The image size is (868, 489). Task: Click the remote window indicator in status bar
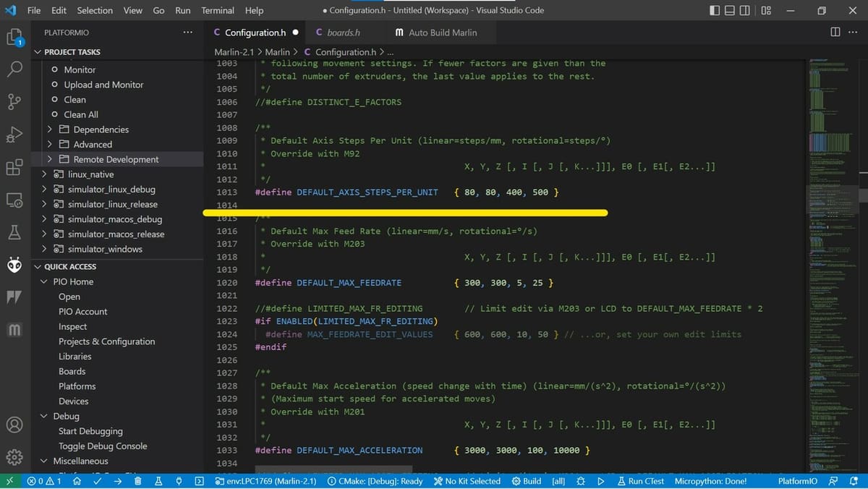point(9,481)
